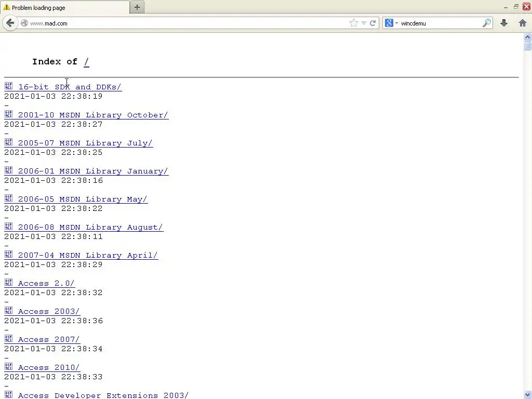Viewport: 532px width, 399px height.
Task: Click folder icon beside Access 2007
Action: (x=8, y=338)
